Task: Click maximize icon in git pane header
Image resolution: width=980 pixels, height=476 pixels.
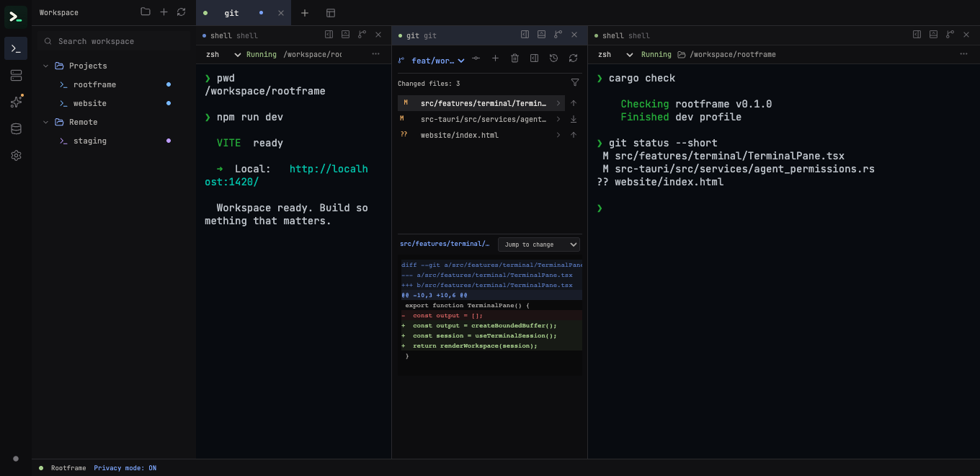Action: (x=541, y=34)
